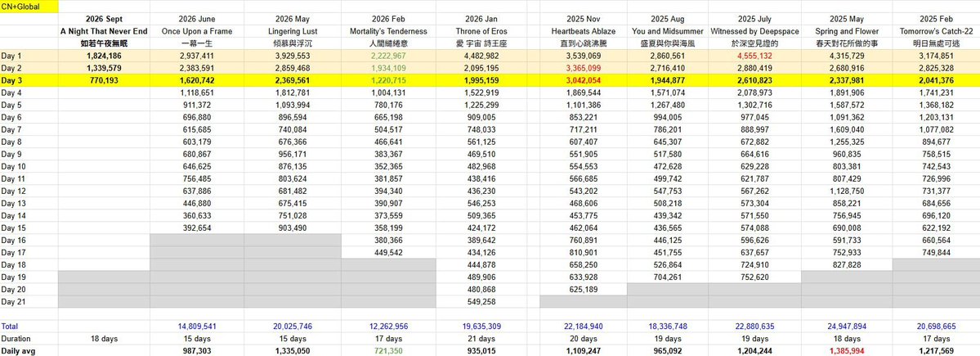The width and height of the screenshot is (980, 356).
Task: Select the total 24,947,894
Action: point(847,327)
